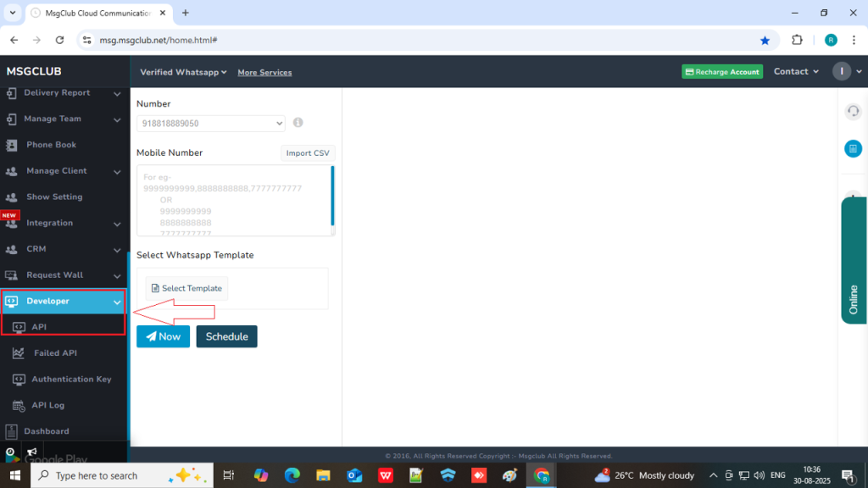Open the Number selection dropdown
Screen dimensions: 868x488
click(x=211, y=124)
